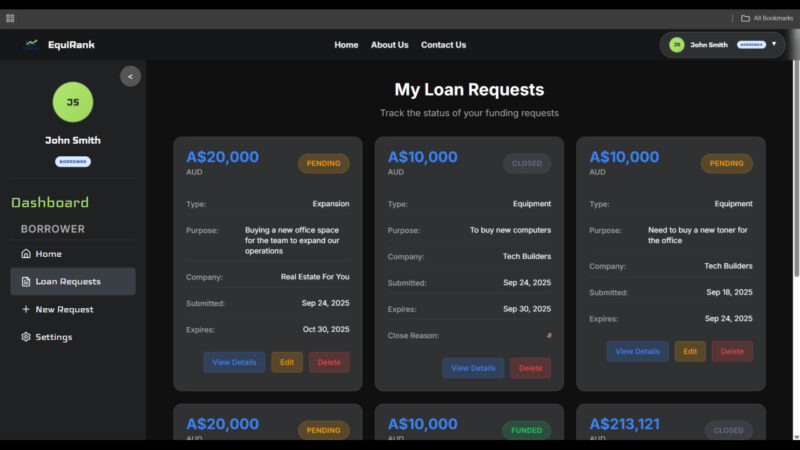This screenshot has height=450, width=800.
Task: Click the small JS avatar in header
Action: (x=677, y=45)
